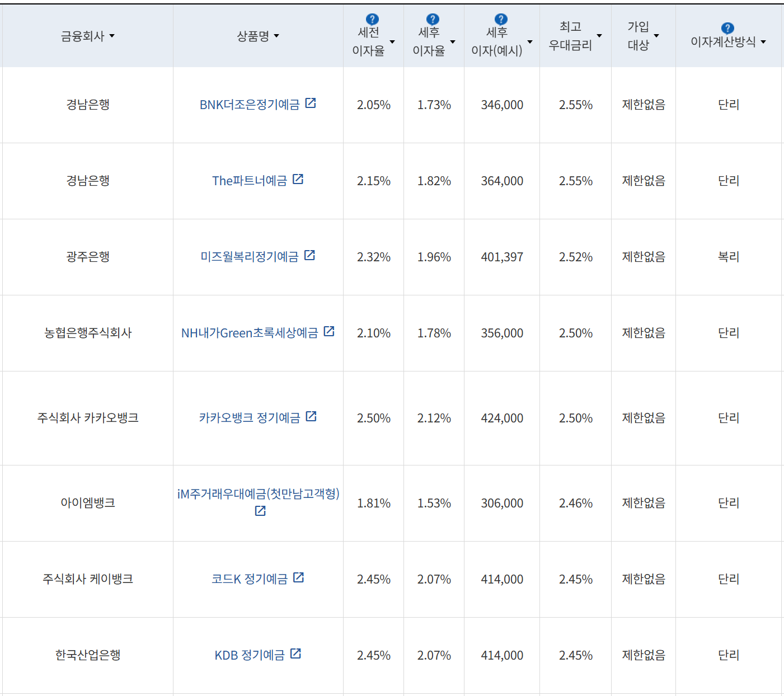This screenshot has height=696, width=784.
Task: Open 가입대상 column sort dropdown
Action: click(x=658, y=36)
